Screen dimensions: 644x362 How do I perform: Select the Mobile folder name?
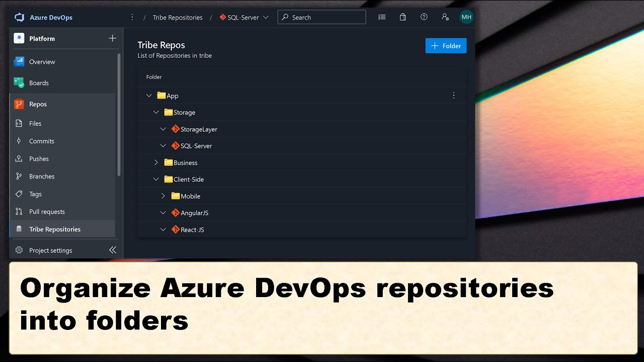pyautogui.click(x=190, y=196)
